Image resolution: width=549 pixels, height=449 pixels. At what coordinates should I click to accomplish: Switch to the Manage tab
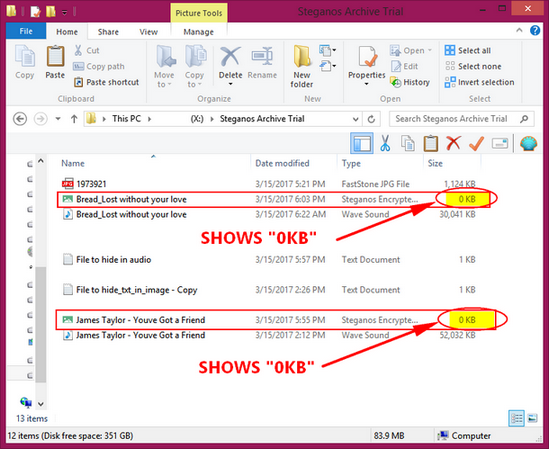[199, 32]
